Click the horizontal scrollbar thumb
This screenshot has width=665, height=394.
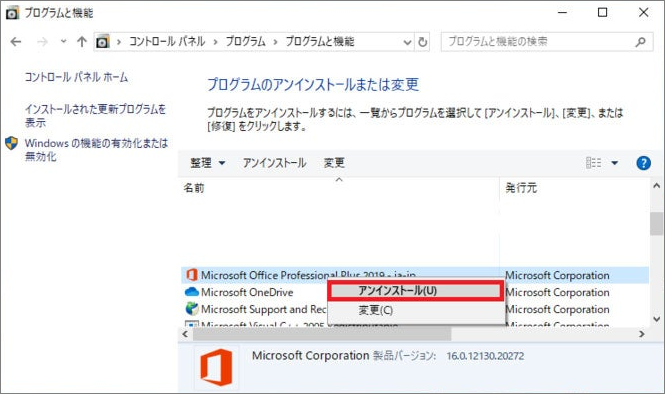pyautogui.click(x=322, y=334)
